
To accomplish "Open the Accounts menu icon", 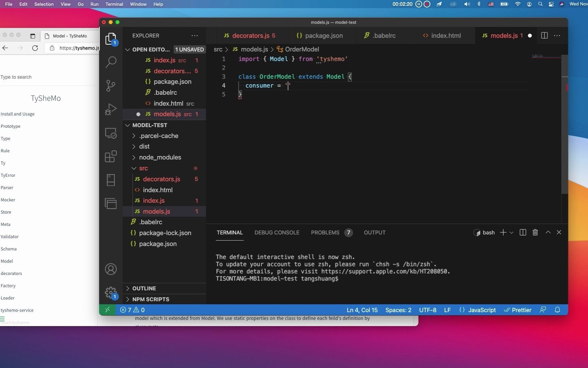I will point(111,269).
